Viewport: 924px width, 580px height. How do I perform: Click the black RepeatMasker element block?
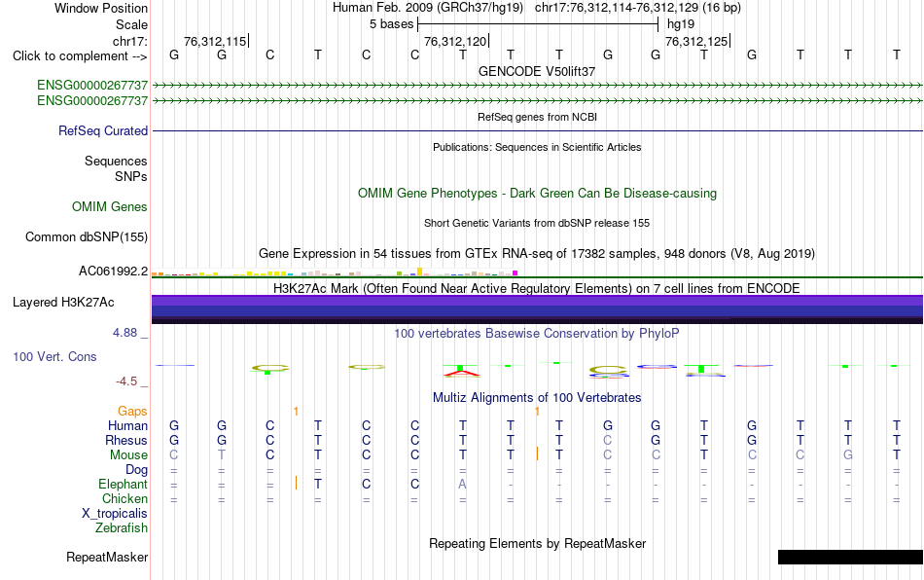850,557
